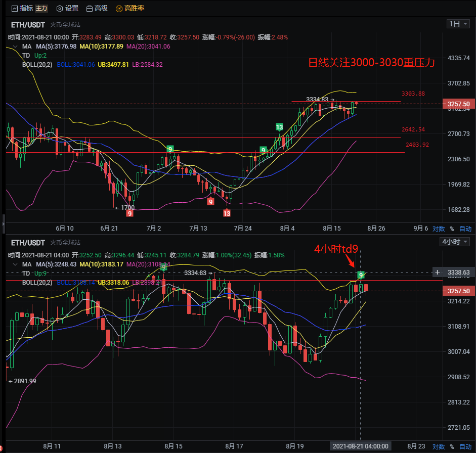Click the red 9 marker near 1700 low
Viewport: 476px width, 453px height.
tap(130, 213)
